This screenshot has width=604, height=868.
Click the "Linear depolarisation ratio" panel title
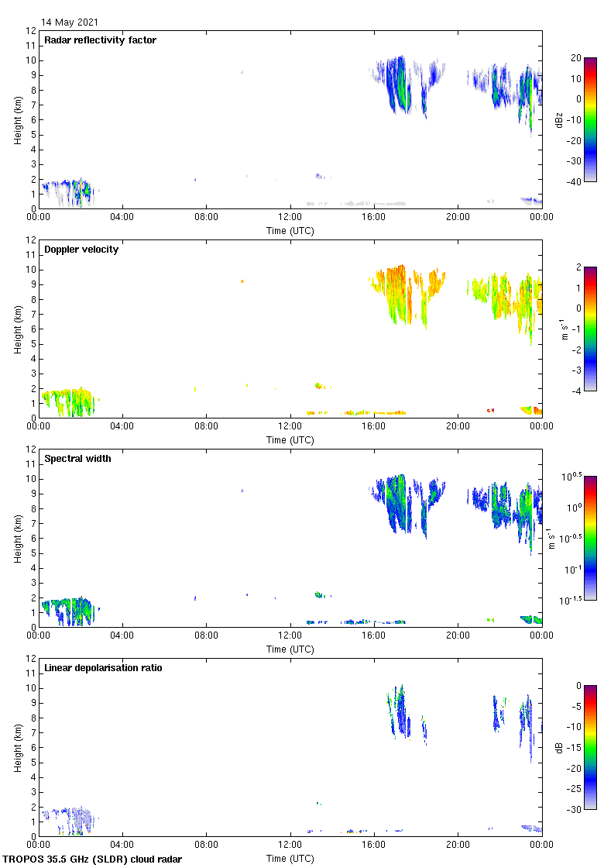point(103,668)
